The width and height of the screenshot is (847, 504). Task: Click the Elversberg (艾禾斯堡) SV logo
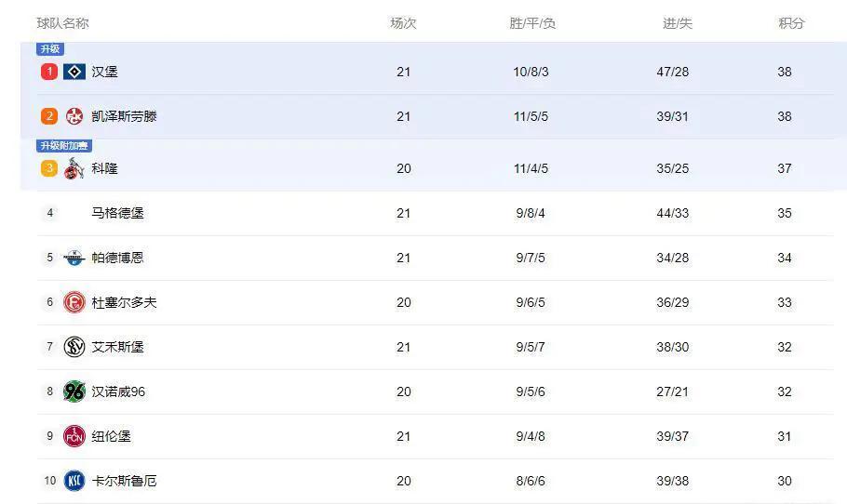pyautogui.click(x=74, y=347)
